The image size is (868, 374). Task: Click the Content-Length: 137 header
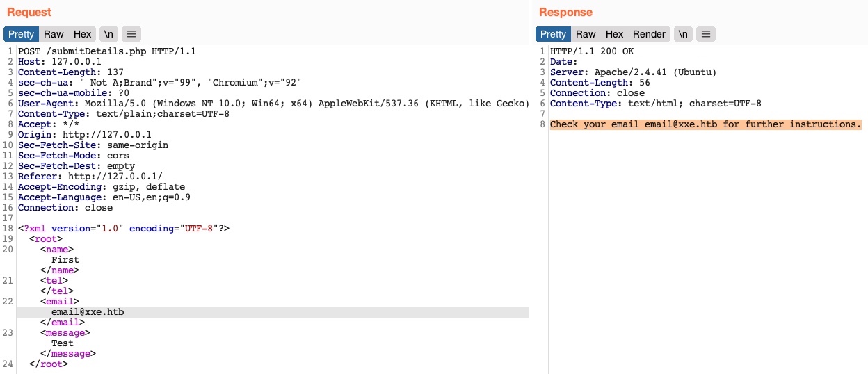pos(71,72)
